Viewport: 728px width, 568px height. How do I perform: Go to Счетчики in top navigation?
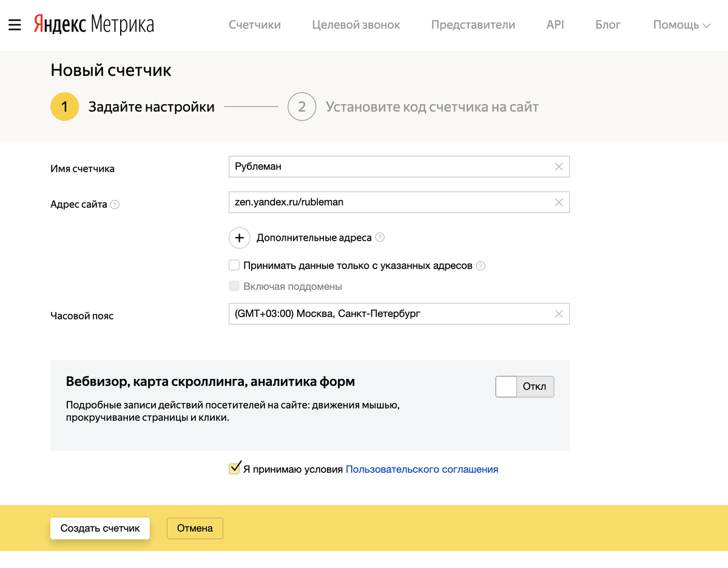click(x=255, y=25)
